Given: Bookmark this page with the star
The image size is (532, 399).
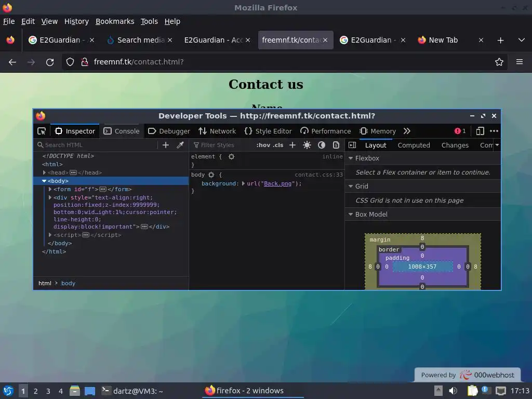Looking at the screenshot, I should click(x=499, y=62).
